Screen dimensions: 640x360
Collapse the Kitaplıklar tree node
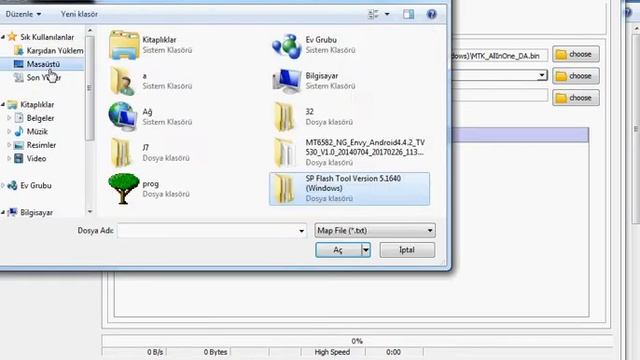(3, 104)
